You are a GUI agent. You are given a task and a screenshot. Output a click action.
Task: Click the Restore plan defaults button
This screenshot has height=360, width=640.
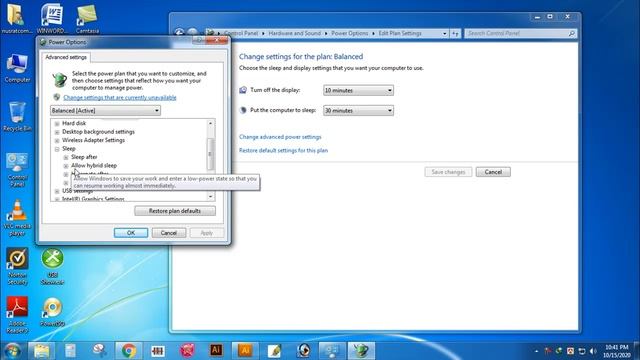(175, 211)
